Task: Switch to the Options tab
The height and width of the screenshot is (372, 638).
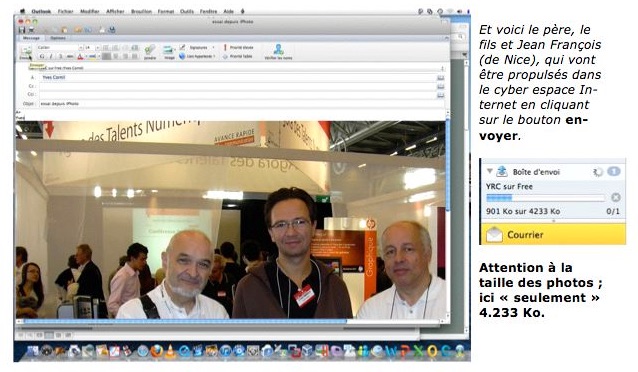Action: 58,38
